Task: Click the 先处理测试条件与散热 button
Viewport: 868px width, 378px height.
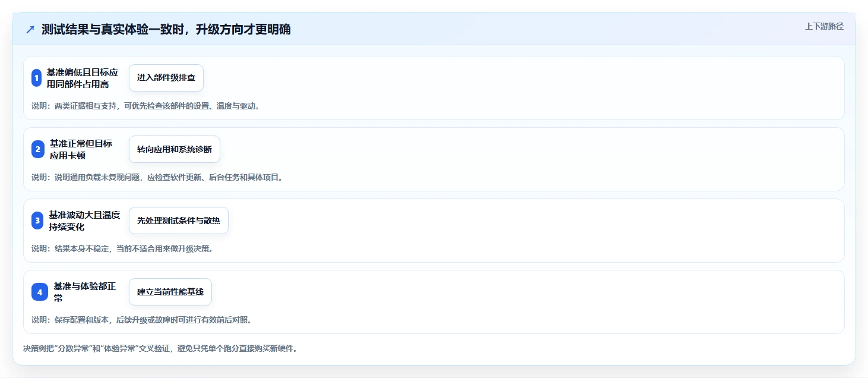Action: 179,220
